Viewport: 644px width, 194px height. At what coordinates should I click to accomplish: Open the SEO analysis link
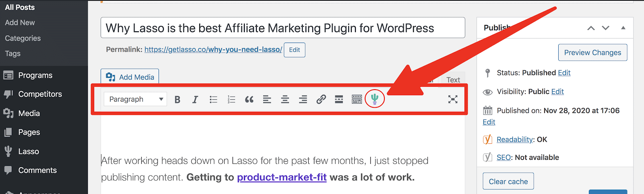[504, 157]
